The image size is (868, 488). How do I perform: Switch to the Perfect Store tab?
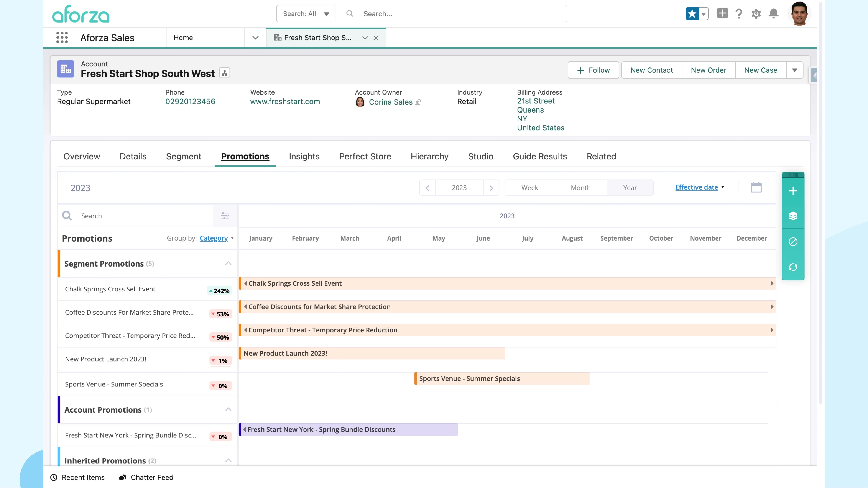[365, 156]
